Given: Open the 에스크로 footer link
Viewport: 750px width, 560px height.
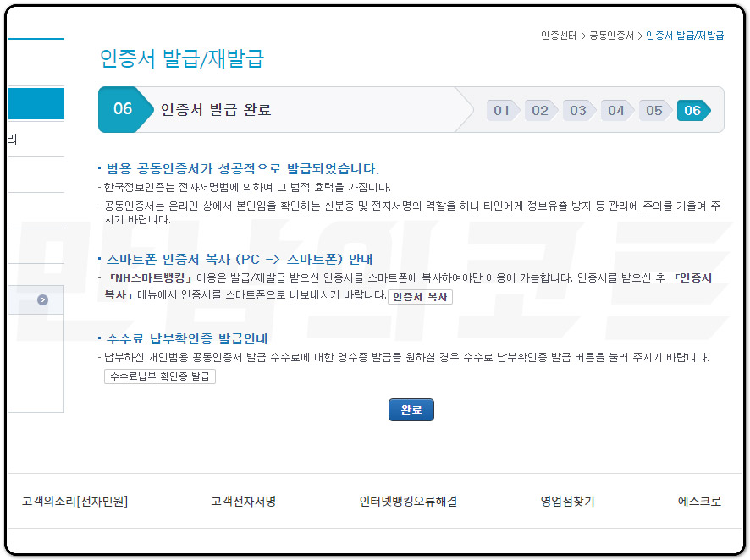Looking at the screenshot, I should (x=698, y=501).
